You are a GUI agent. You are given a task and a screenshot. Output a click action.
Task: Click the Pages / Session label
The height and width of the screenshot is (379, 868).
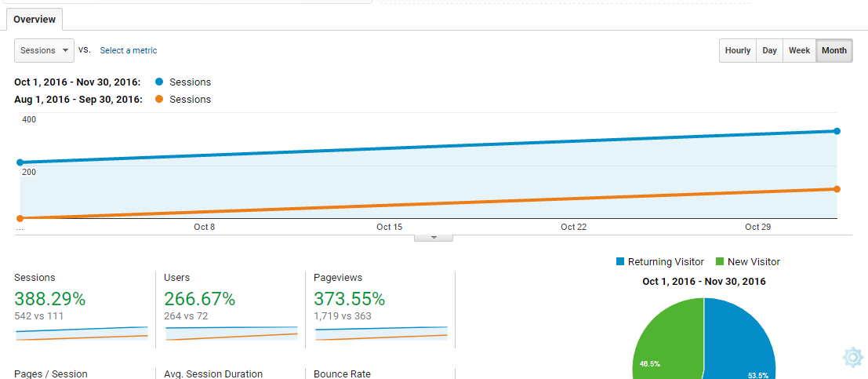[x=51, y=374]
